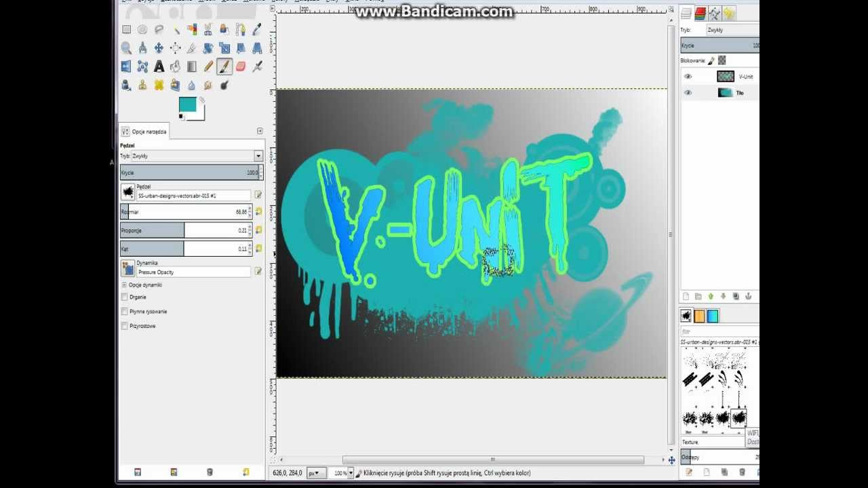Select the Alignment tool

click(175, 48)
